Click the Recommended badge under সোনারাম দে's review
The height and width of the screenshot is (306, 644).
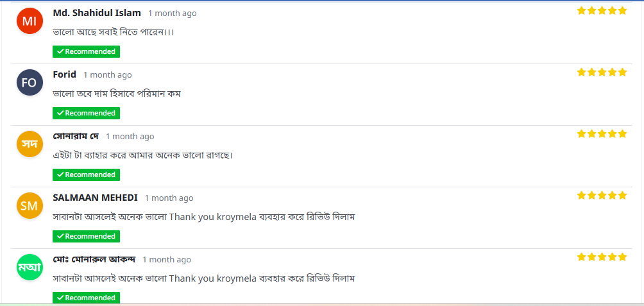tap(86, 174)
